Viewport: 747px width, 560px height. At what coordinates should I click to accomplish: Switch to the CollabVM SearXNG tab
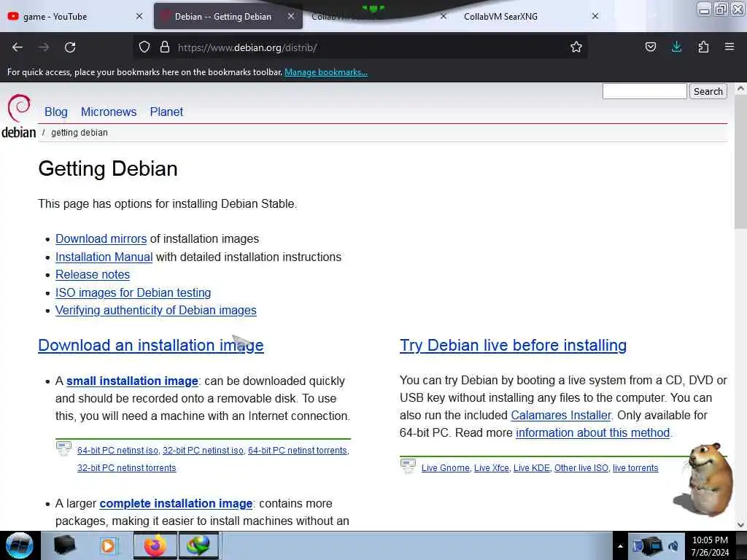[529, 16]
